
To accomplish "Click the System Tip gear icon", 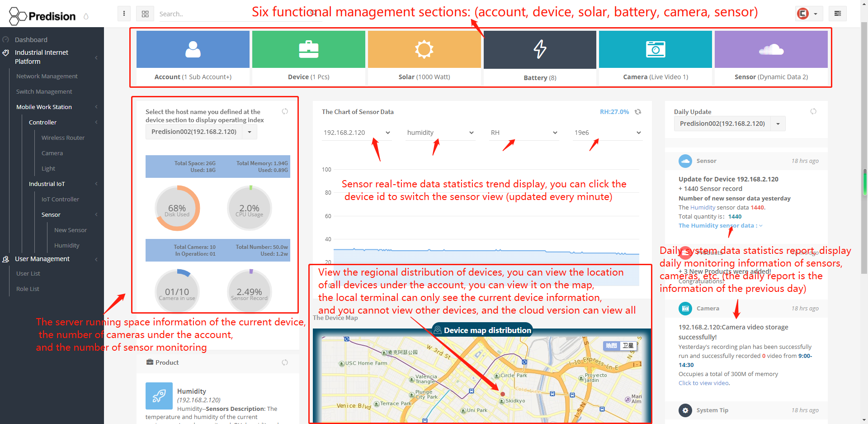I will (x=685, y=410).
